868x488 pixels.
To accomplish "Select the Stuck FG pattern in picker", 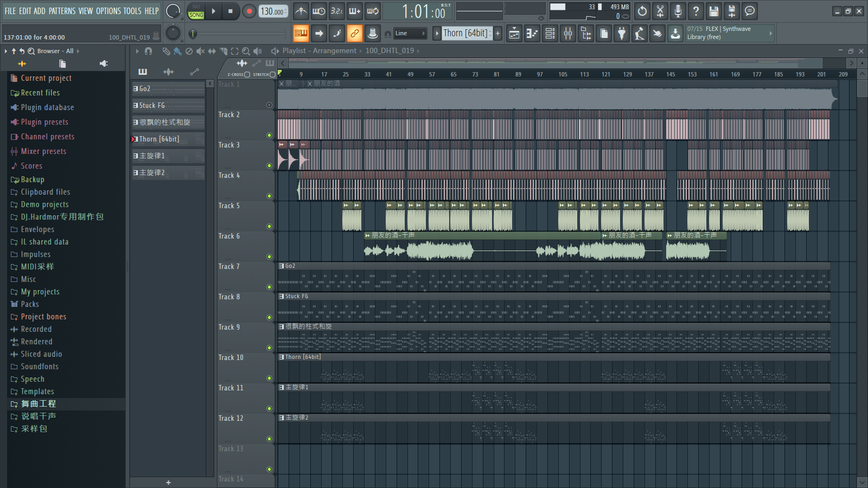I will [x=168, y=106].
